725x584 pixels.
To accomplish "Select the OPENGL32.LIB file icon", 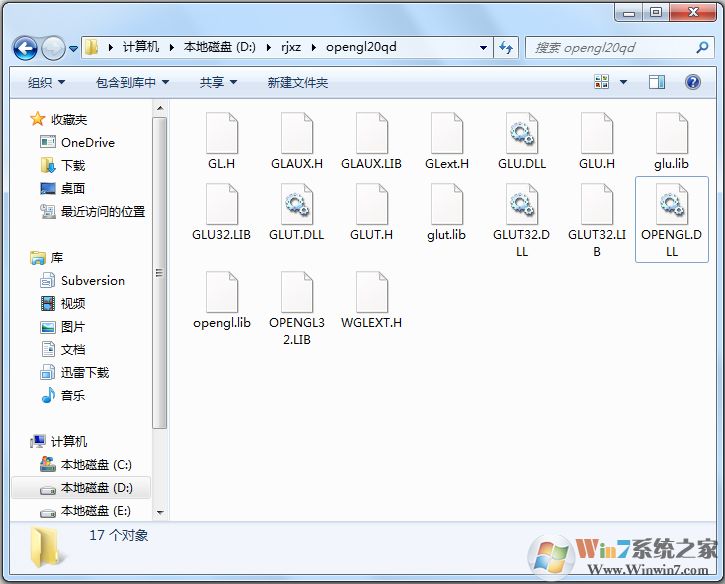I will pos(297,292).
